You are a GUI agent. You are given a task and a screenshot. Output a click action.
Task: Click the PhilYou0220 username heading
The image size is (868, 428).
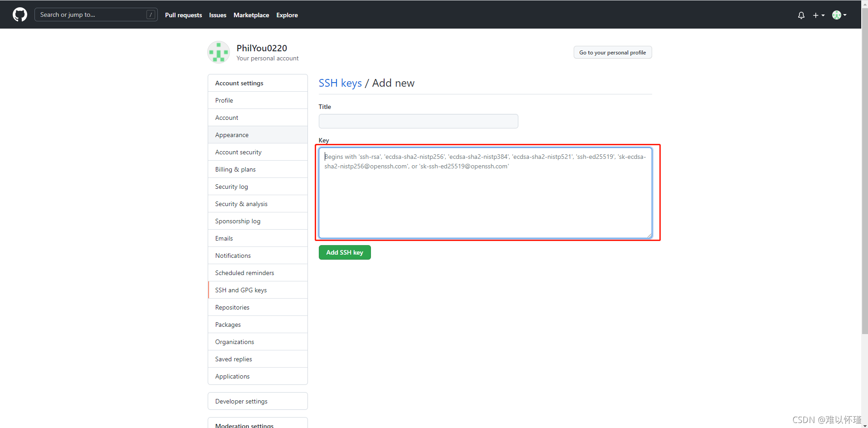point(262,48)
